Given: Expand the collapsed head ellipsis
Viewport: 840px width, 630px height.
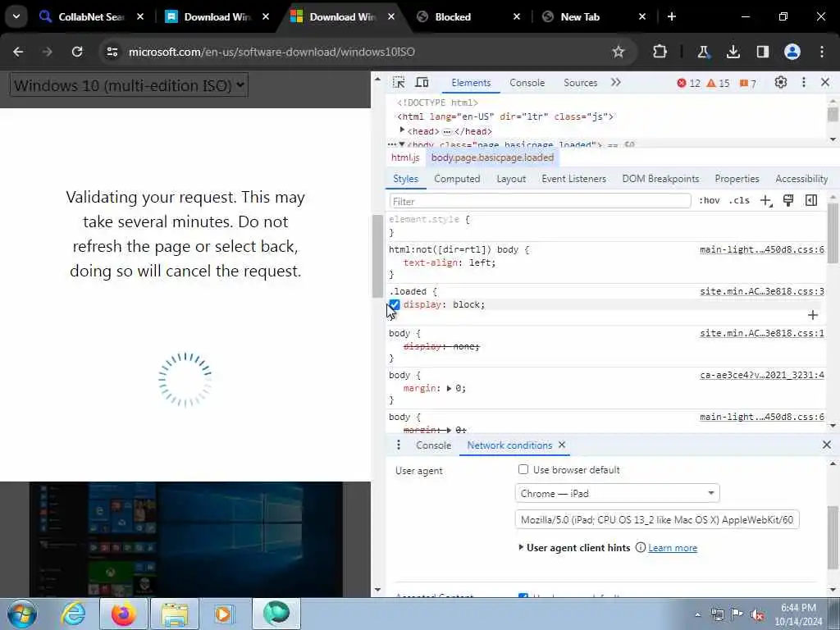Looking at the screenshot, I should click(x=447, y=132).
